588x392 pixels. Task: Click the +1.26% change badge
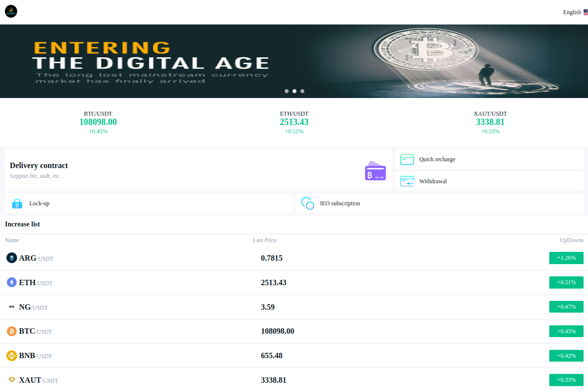[x=566, y=258]
